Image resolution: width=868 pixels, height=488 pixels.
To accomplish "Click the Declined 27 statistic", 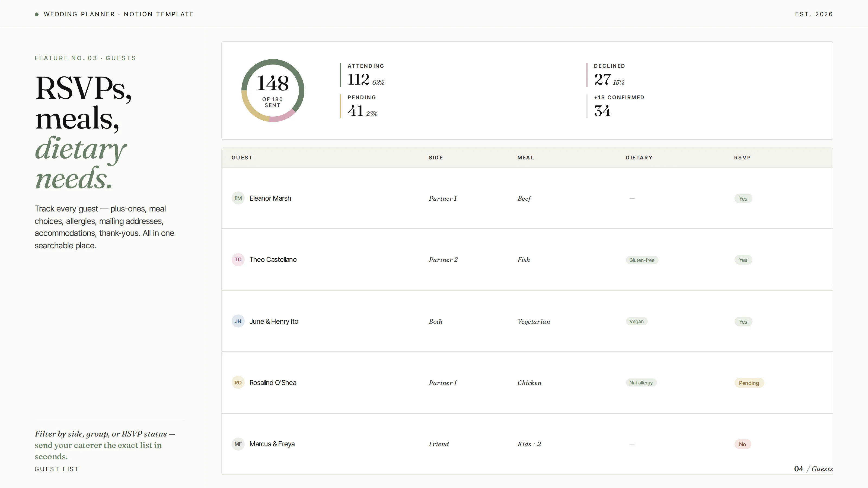I will pos(606,75).
